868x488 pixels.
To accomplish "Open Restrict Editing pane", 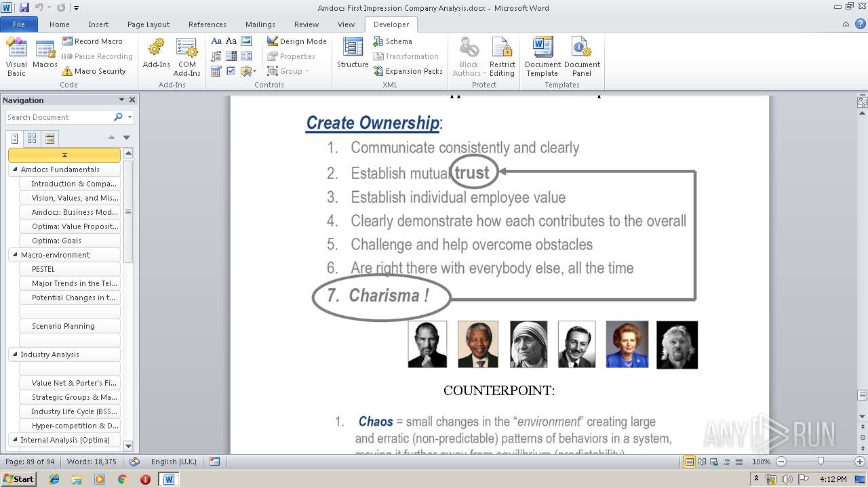I will (502, 57).
